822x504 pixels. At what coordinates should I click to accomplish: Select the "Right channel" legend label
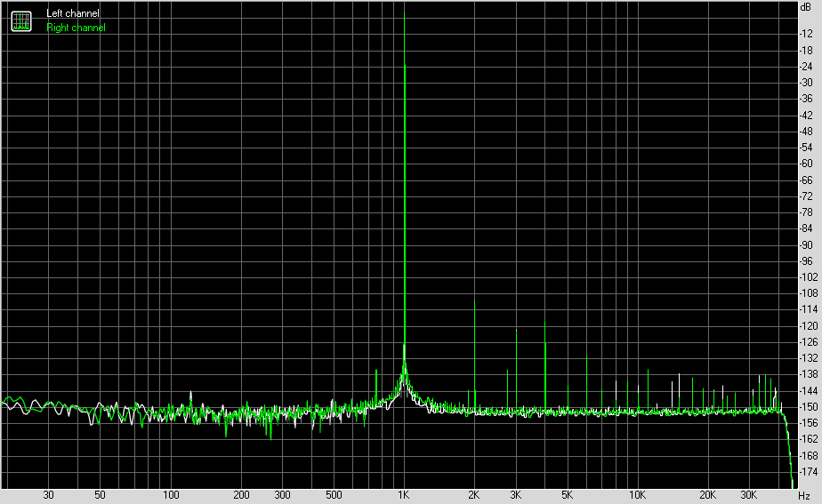click(x=76, y=28)
